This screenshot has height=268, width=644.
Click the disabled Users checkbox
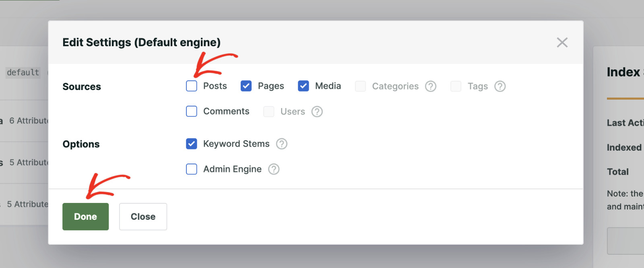coord(268,111)
